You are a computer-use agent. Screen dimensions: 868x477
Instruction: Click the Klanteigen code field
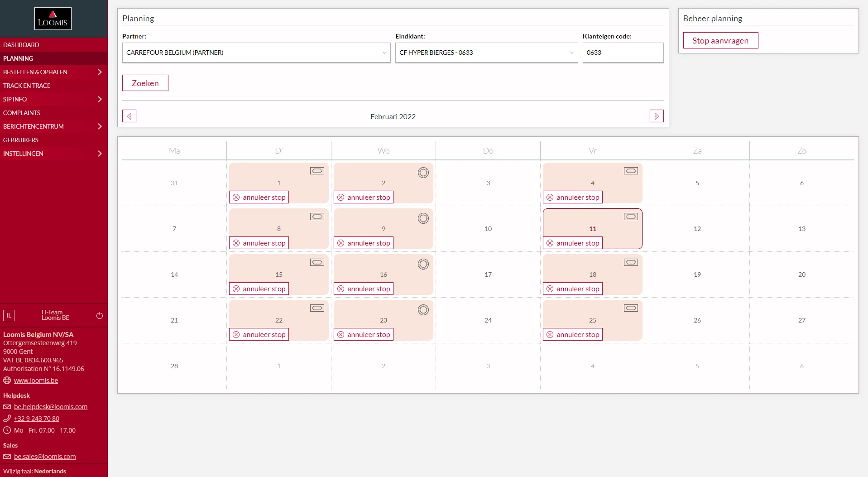[x=623, y=53]
